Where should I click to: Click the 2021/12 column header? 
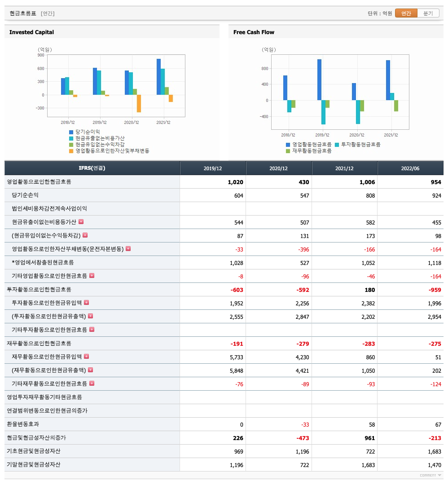[344, 168]
